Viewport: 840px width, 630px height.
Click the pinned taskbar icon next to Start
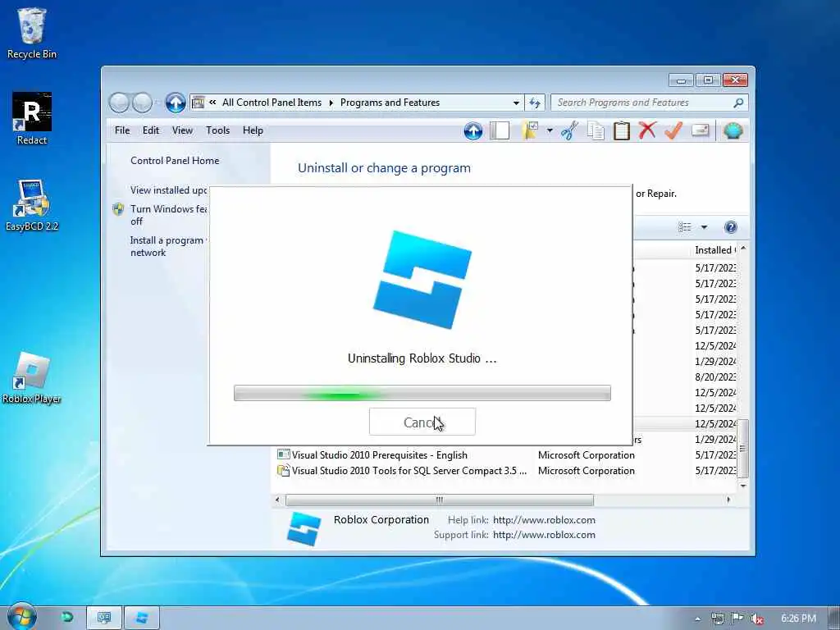(67, 617)
